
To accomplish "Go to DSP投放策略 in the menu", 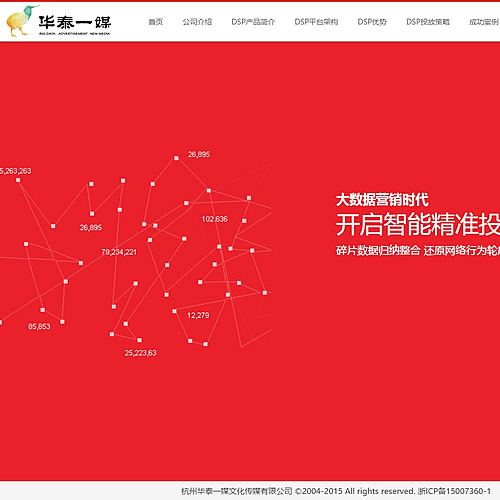I will coord(428,22).
